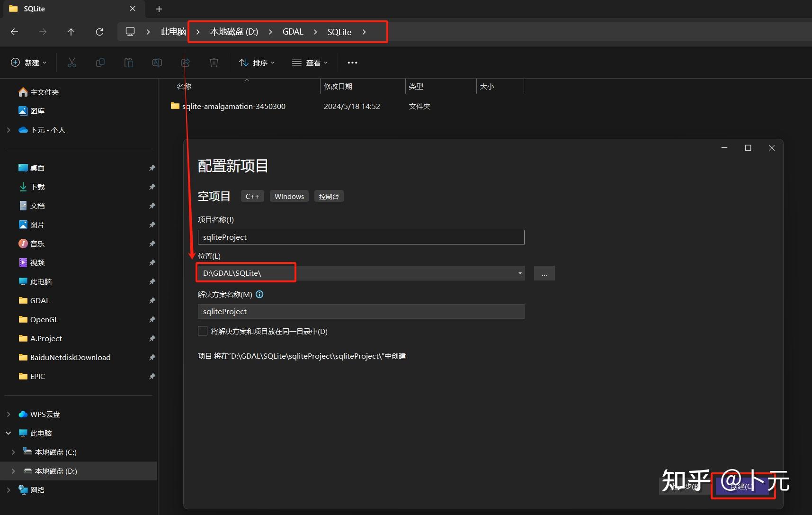Collapse the 此电脑 tree node

pos(9,433)
